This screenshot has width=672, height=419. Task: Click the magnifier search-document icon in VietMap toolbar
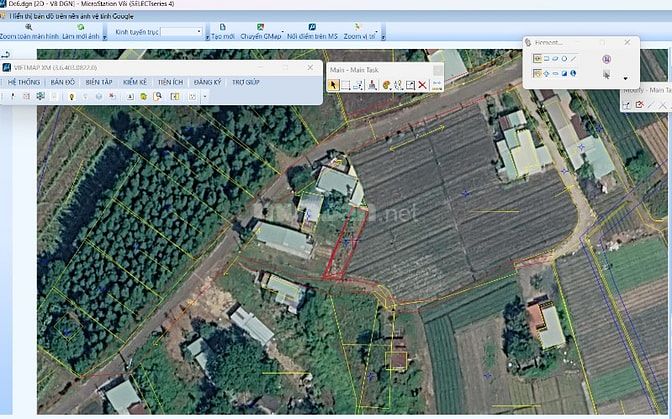coord(158,96)
